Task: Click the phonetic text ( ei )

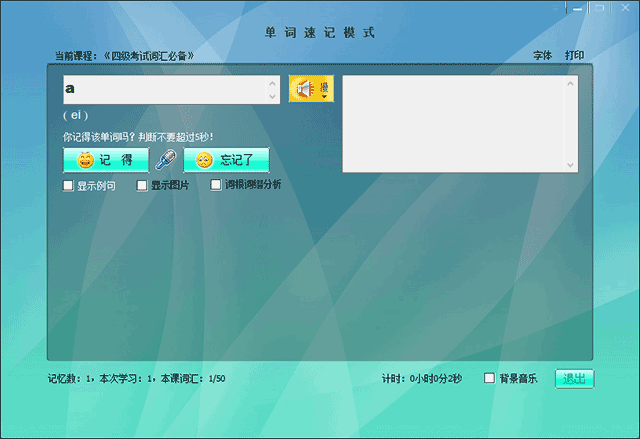Action: click(x=76, y=115)
